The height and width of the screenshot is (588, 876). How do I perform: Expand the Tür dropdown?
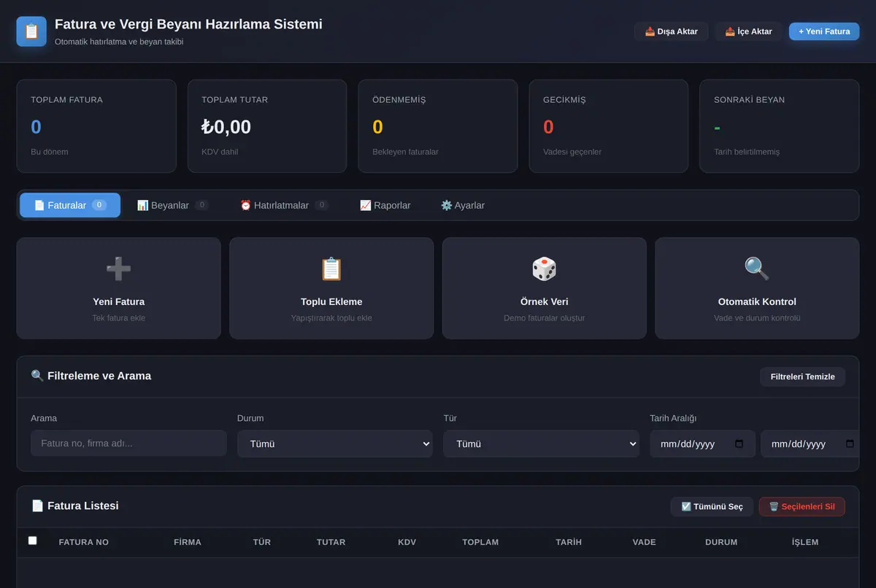541,444
